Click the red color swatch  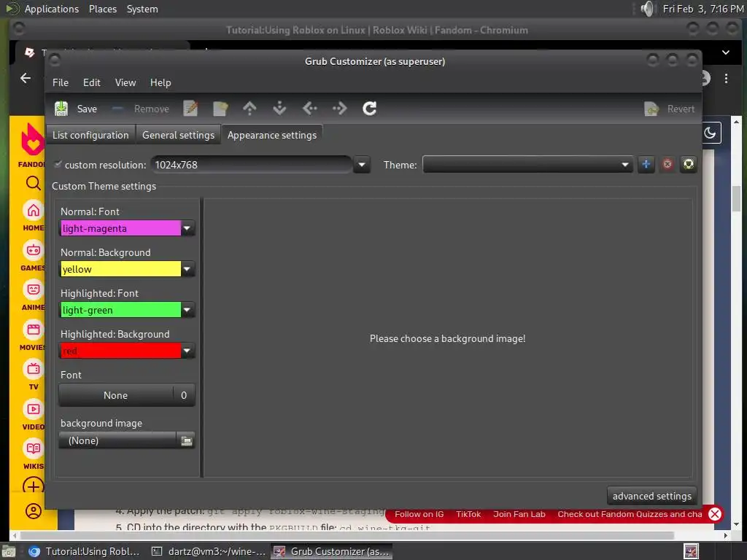pos(120,351)
